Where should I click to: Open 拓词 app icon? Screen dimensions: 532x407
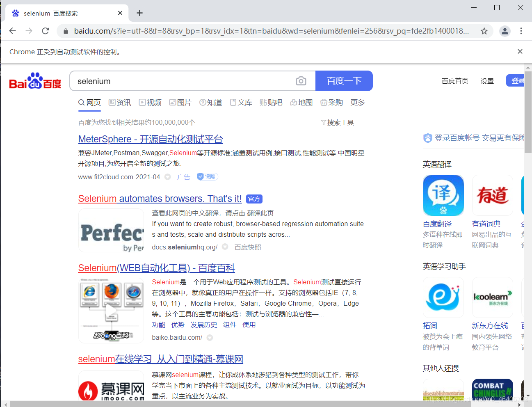click(443, 297)
